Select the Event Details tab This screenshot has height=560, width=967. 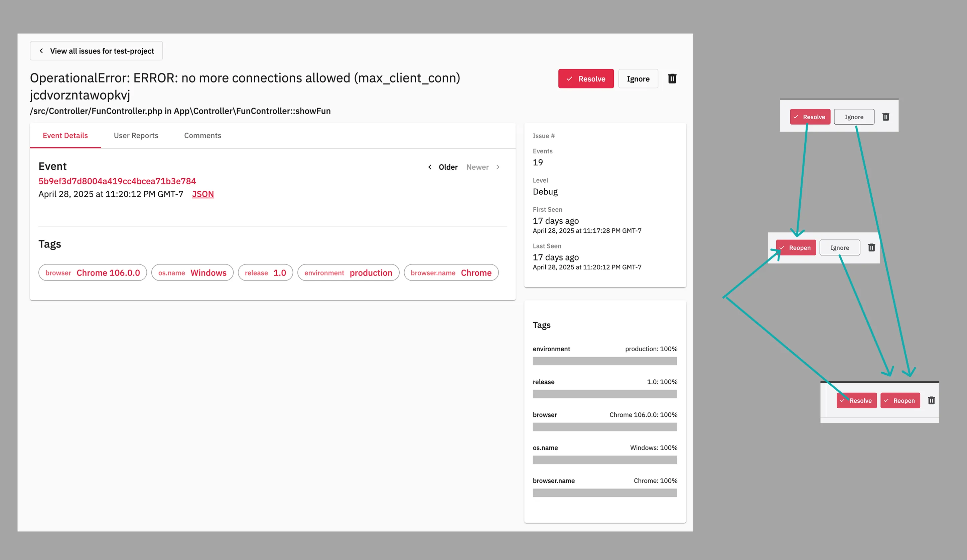click(65, 135)
